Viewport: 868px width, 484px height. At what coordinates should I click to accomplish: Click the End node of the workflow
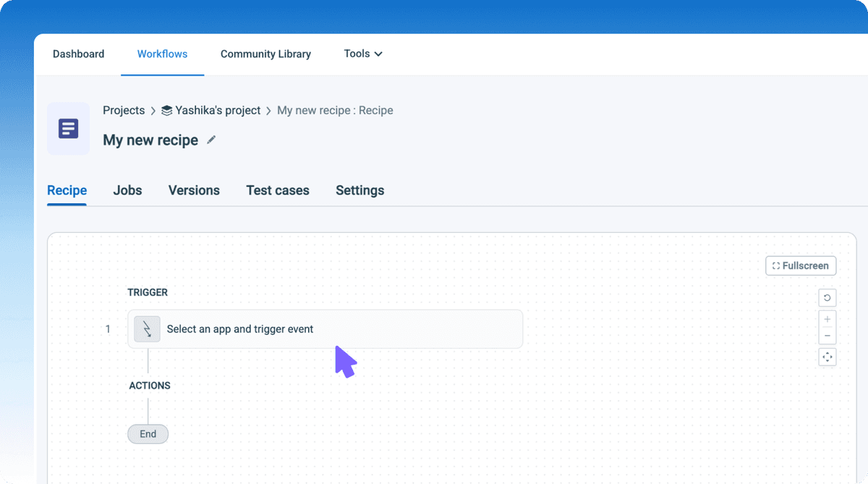point(148,434)
